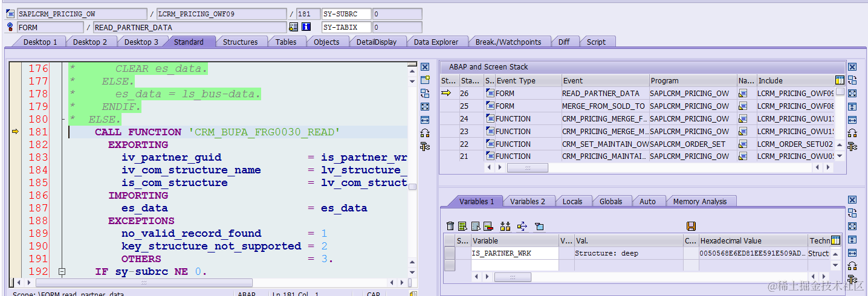Close the source code tool pane
This screenshot has height=296, width=868.
coord(425,67)
